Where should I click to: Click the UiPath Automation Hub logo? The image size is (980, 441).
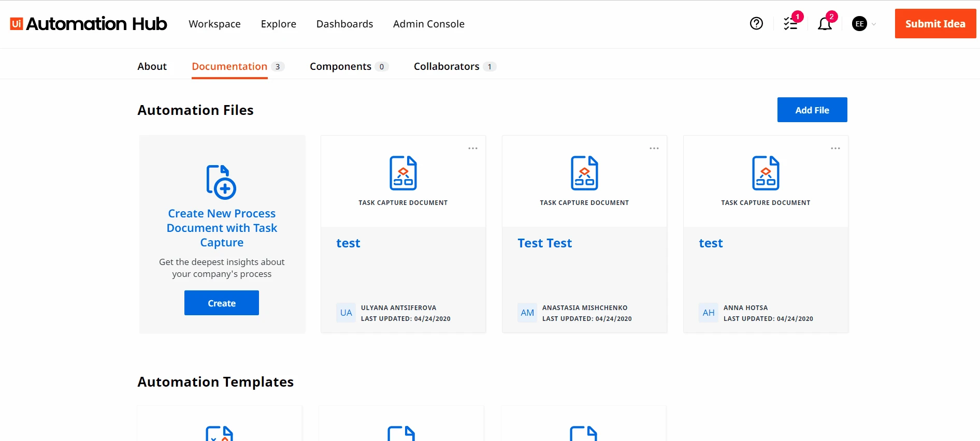click(x=89, y=24)
